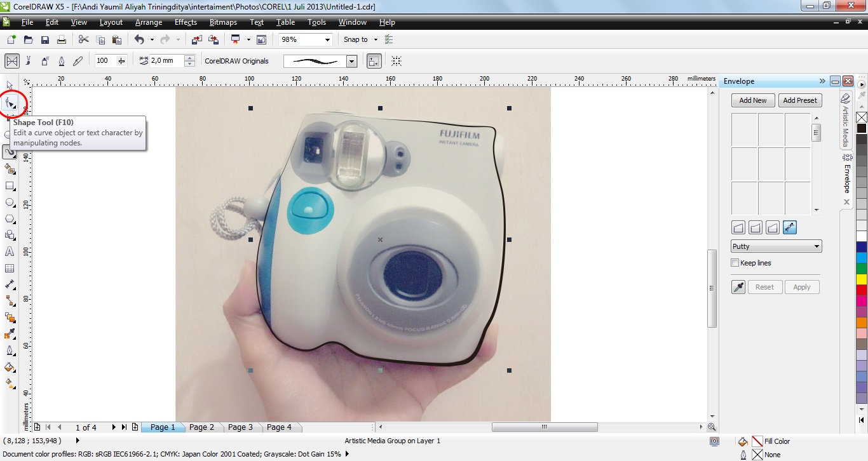
Task: Select the Fill tool bucket
Action: (x=10, y=367)
